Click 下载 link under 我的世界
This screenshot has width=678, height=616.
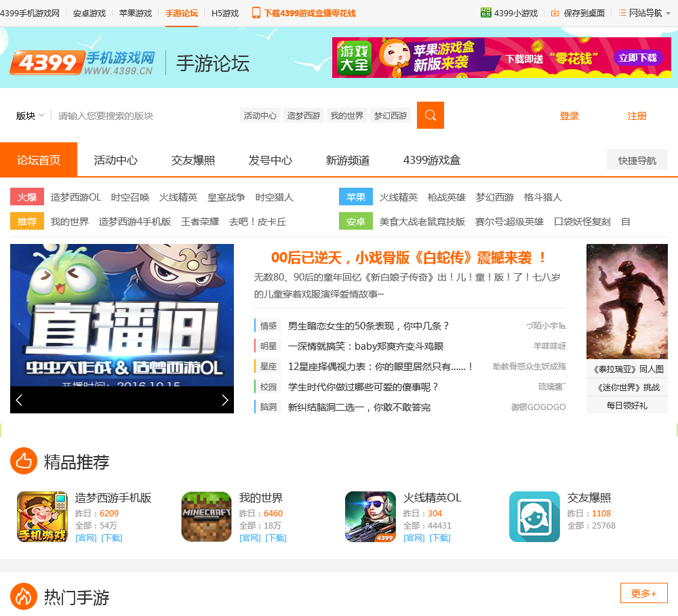pos(276,538)
